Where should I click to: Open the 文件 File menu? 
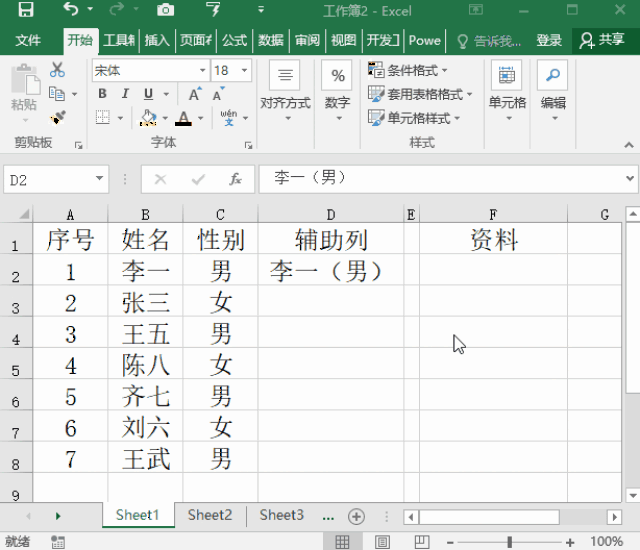point(28,41)
